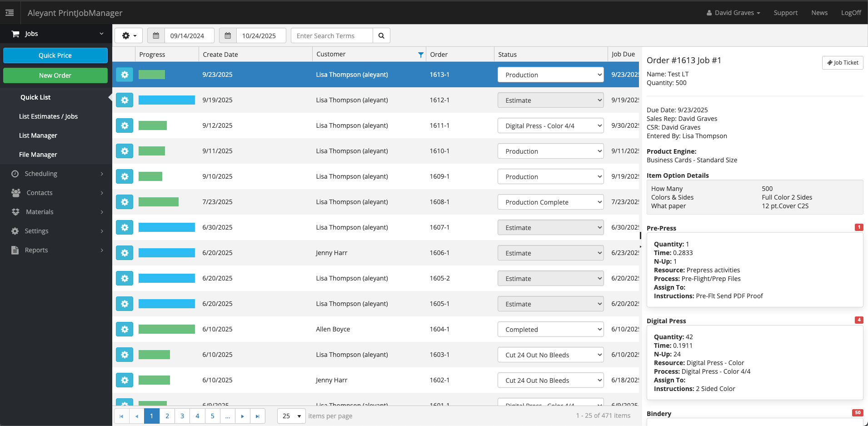This screenshot has height=426, width=868.
Task: Click the Customer column filter funnel
Action: tap(421, 55)
